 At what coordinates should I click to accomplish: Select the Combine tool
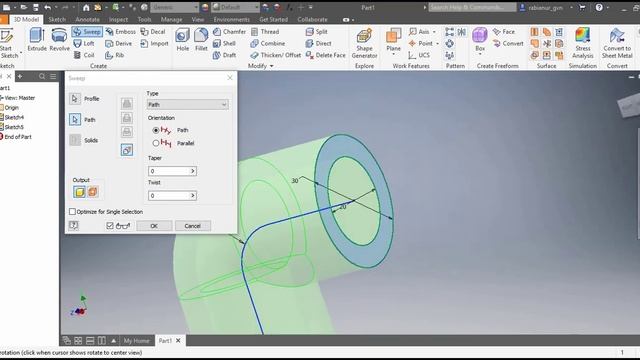click(268, 43)
